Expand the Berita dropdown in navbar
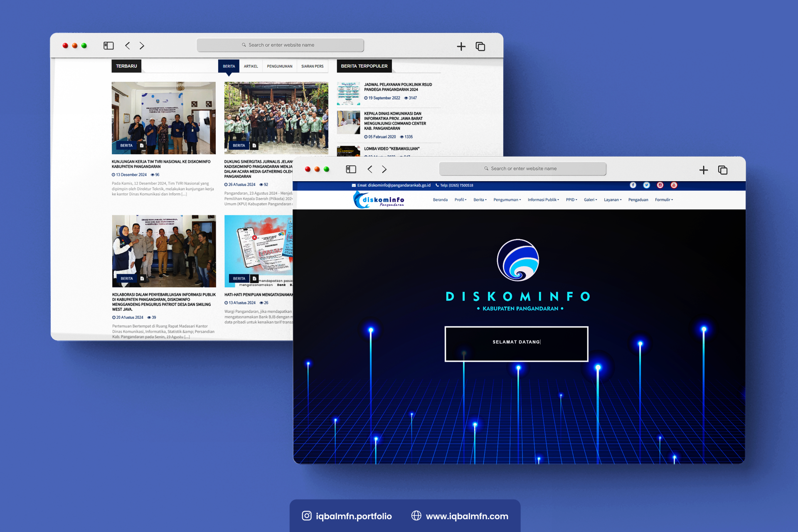The height and width of the screenshot is (532, 798). pos(480,200)
